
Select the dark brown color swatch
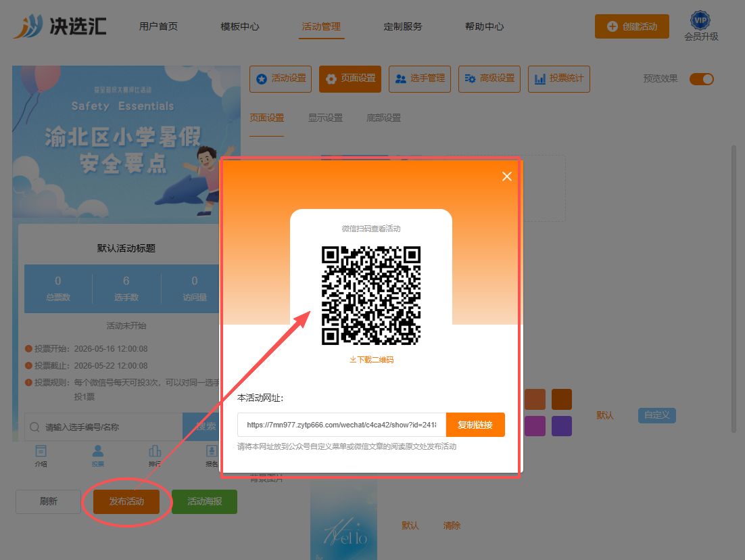562,399
